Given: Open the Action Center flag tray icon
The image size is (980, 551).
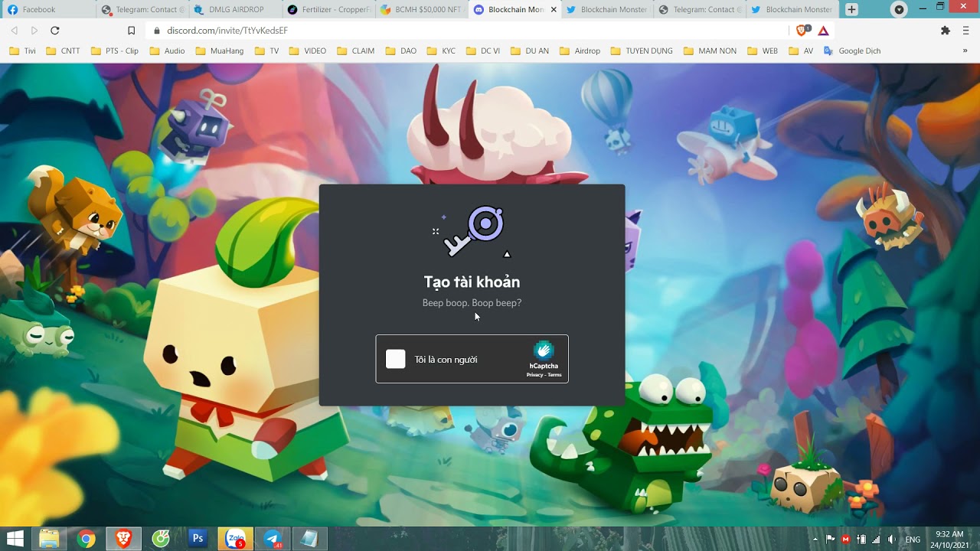Looking at the screenshot, I should (x=831, y=540).
